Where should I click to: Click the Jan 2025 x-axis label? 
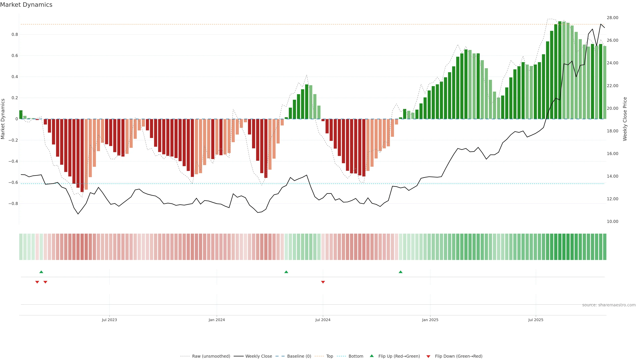point(430,320)
